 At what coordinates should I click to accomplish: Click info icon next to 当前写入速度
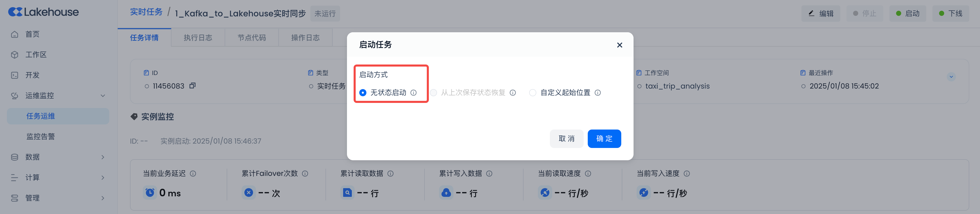click(x=687, y=174)
